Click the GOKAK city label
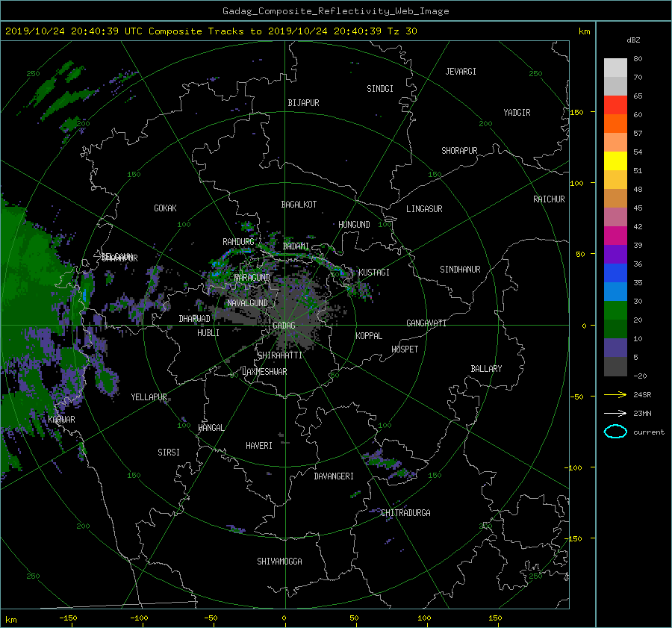The height and width of the screenshot is (628, 672). (165, 208)
